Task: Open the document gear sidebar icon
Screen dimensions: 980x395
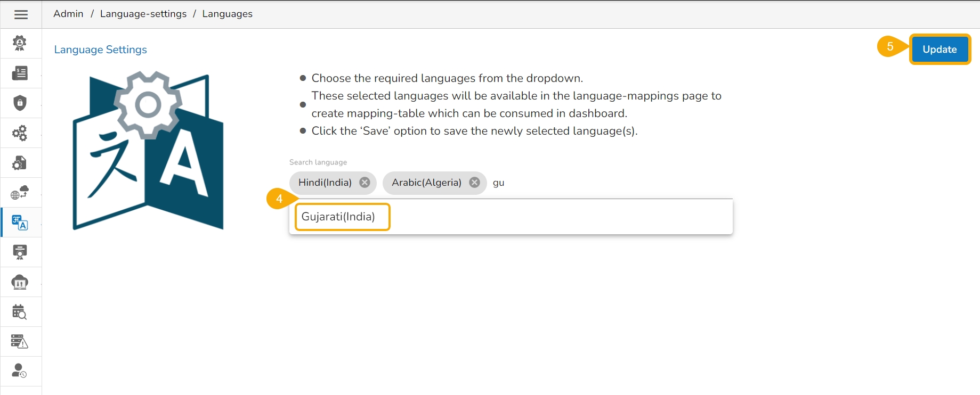Action: coord(20,162)
